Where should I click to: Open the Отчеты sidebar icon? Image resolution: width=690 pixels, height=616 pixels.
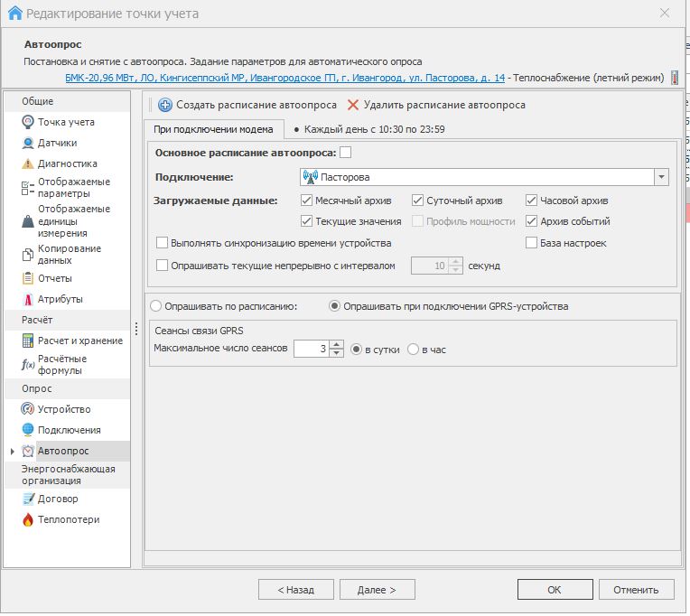tap(28, 278)
